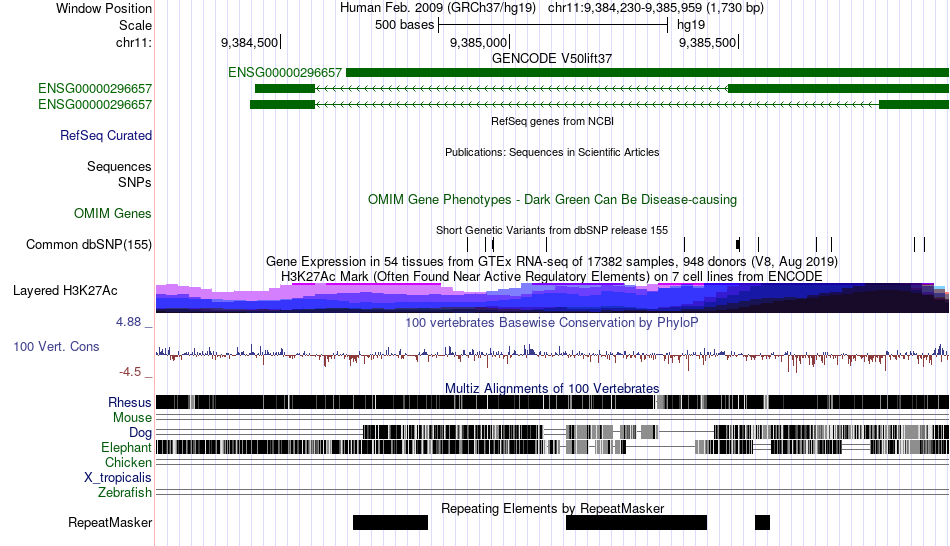Select the top ENSG00000296657 transcript bar

click(647, 73)
